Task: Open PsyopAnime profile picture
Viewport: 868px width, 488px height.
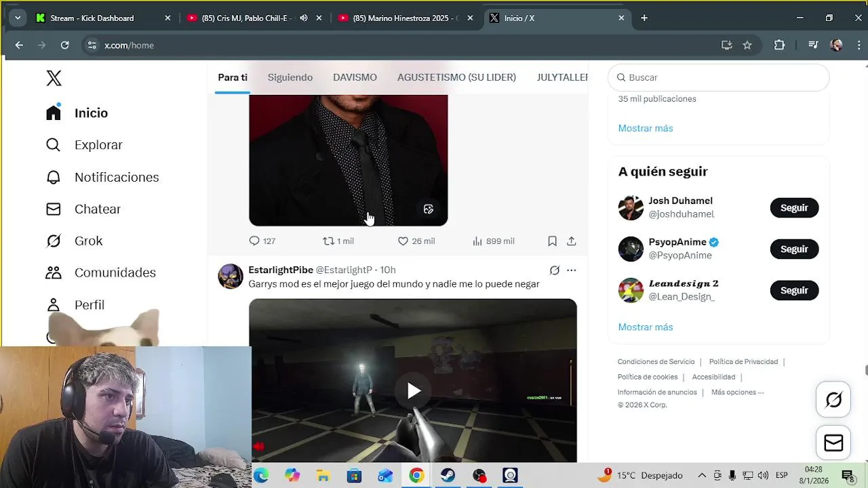Action: (x=631, y=249)
